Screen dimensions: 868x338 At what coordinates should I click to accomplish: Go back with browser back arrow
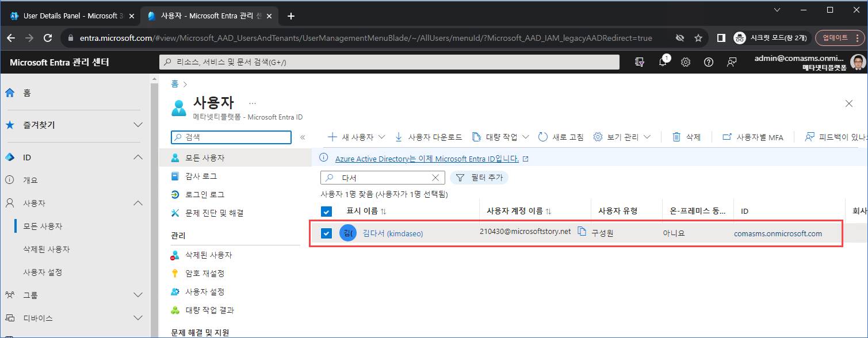(x=11, y=38)
